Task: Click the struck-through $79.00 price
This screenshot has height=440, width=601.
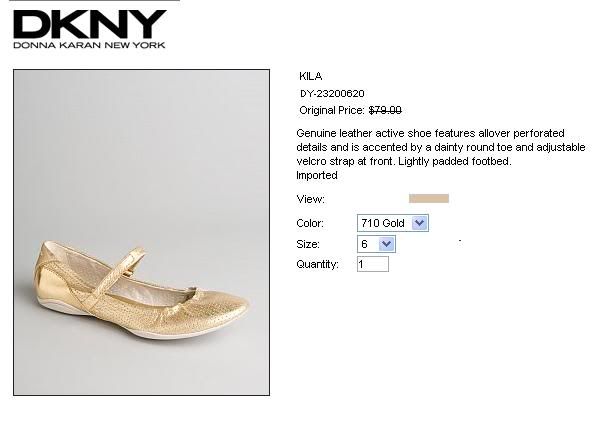Action: click(385, 110)
